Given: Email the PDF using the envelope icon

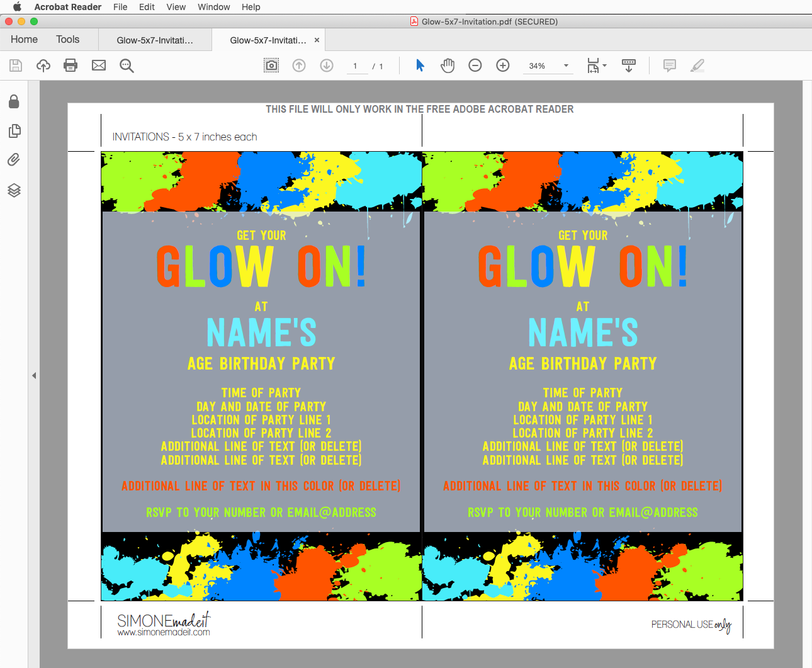Looking at the screenshot, I should click(x=98, y=65).
